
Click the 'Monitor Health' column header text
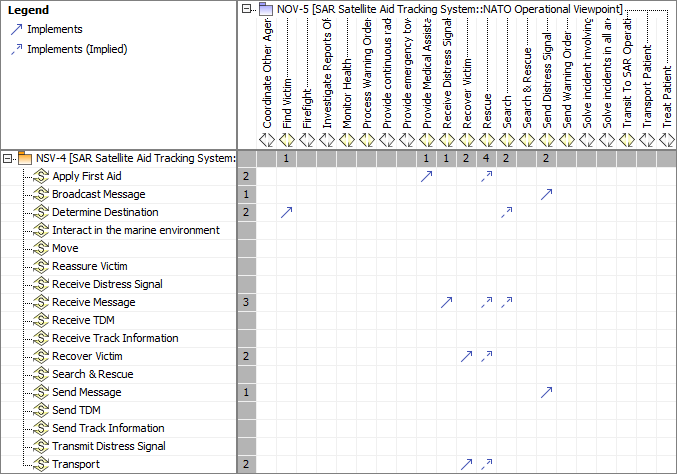click(x=347, y=93)
